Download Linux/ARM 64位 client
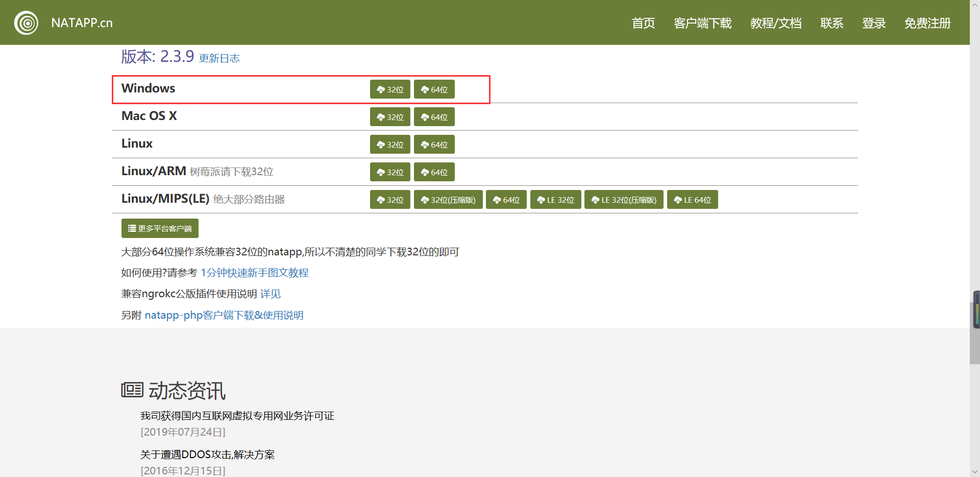 [x=434, y=172]
